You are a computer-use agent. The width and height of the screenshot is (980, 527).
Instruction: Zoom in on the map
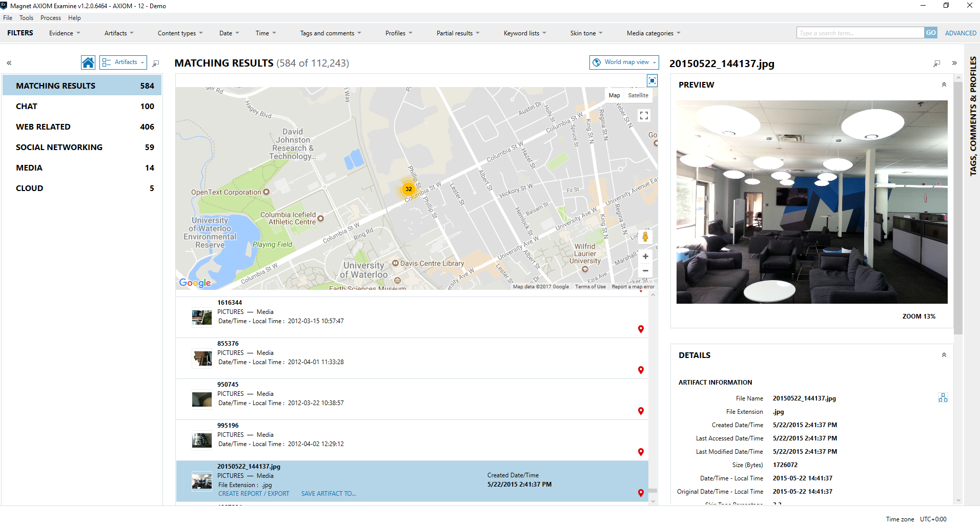click(x=645, y=257)
